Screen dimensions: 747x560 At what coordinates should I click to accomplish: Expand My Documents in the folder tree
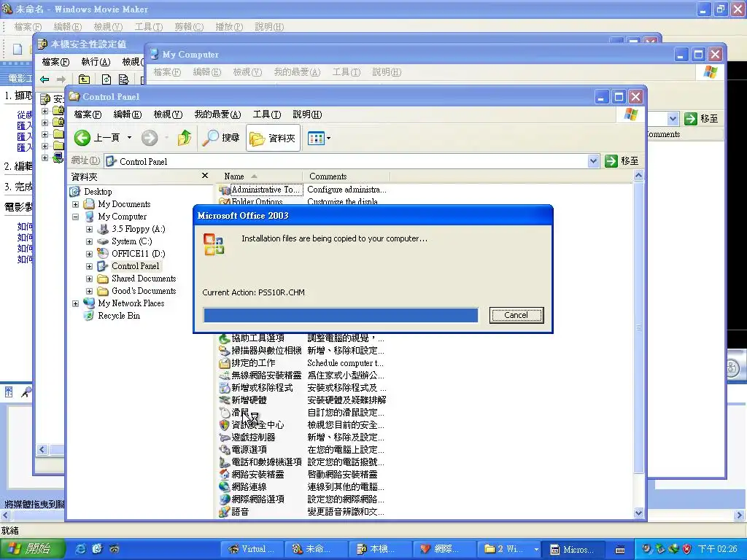coord(75,204)
